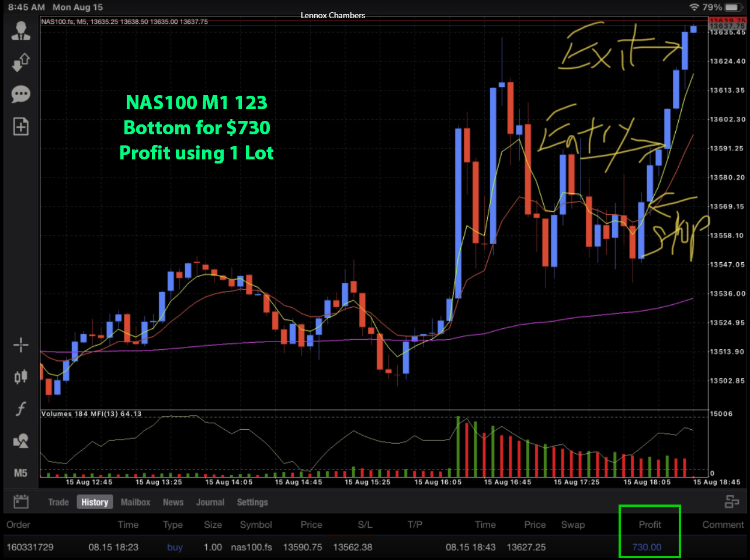Open the indicators f icon
Image resolution: width=750 pixels, height=560 pixels.
20,409
